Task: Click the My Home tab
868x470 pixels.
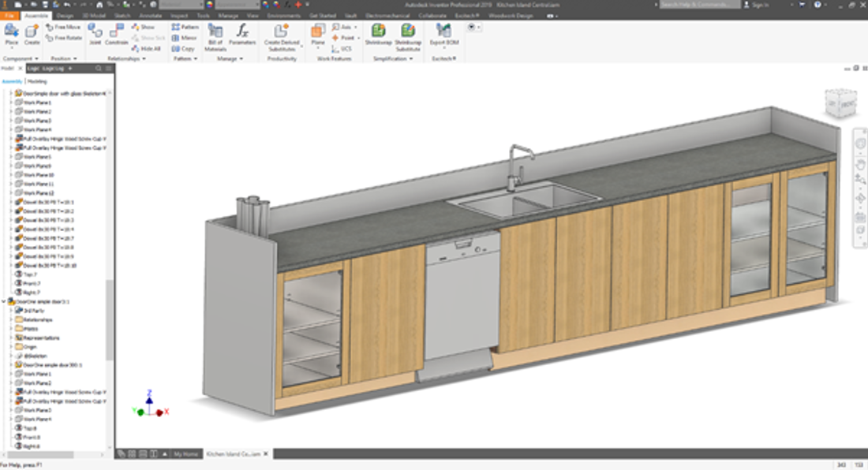Action: point(187,453)
